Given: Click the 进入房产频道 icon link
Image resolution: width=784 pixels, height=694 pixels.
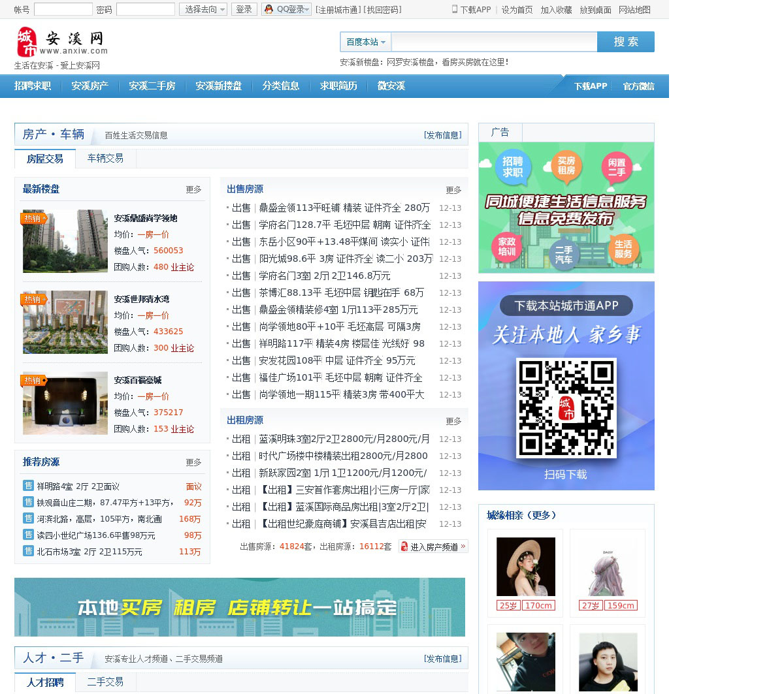Looking at the screenshot, I should pyautogui.click(x=433, y=546).
